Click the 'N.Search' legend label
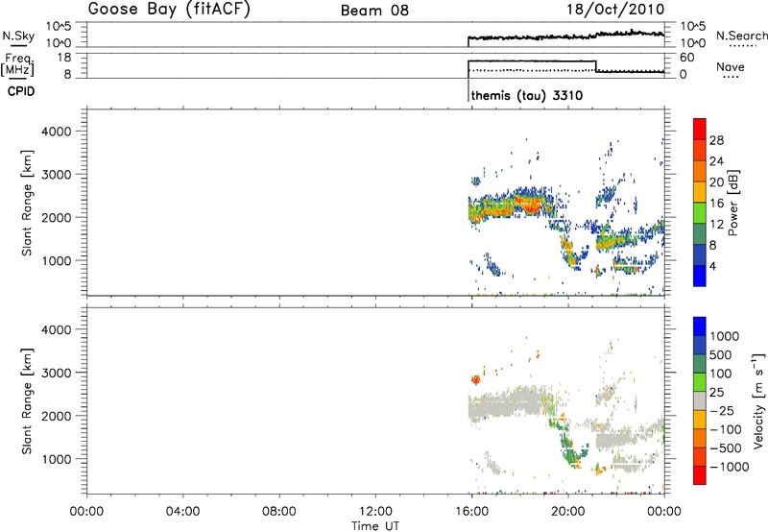 pos(741,36)
